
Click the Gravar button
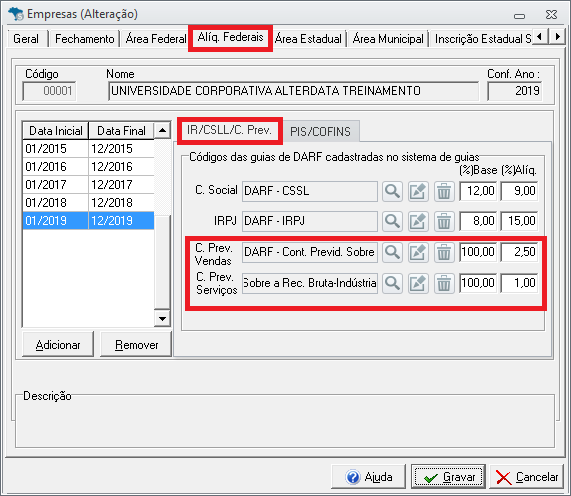(x=449, y=477)
